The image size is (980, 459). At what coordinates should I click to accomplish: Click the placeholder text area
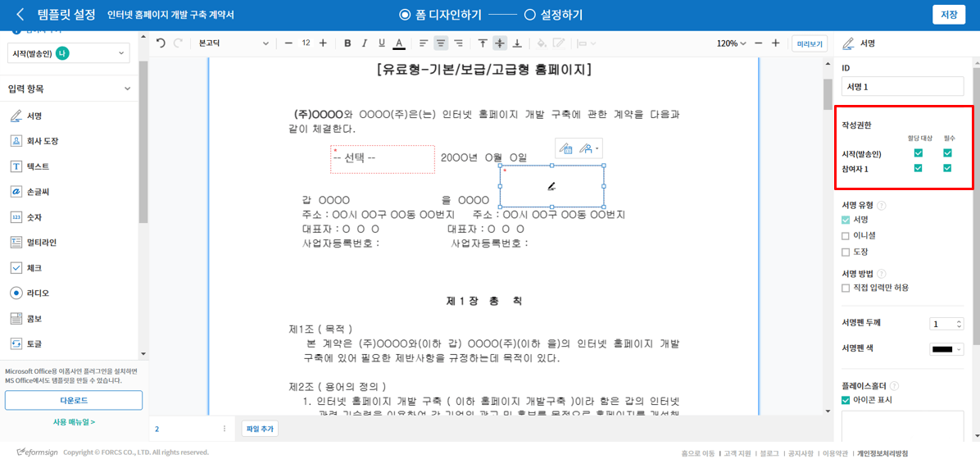pyautogui.click(x=903, y=425)
